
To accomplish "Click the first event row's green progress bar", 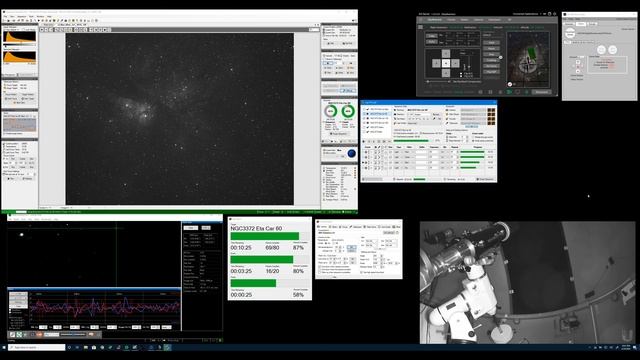I will [472, 152].
